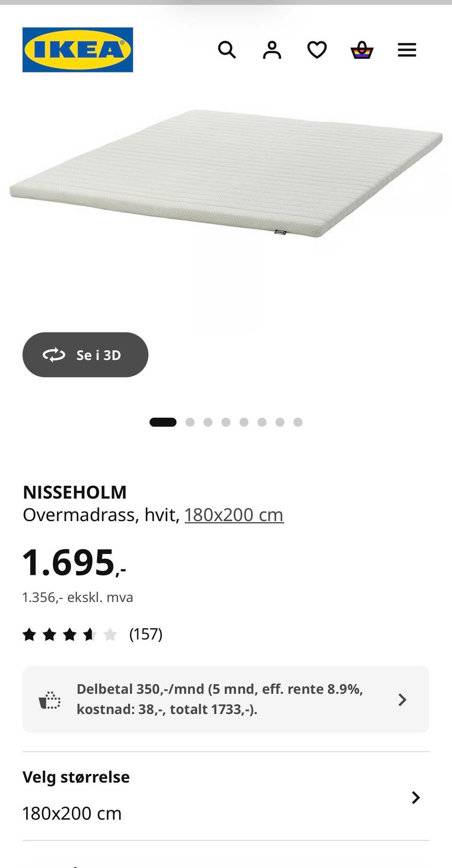The image size is (452, 868).
Task: Open the shopping basket icon
Action: [x=362, y=50]
